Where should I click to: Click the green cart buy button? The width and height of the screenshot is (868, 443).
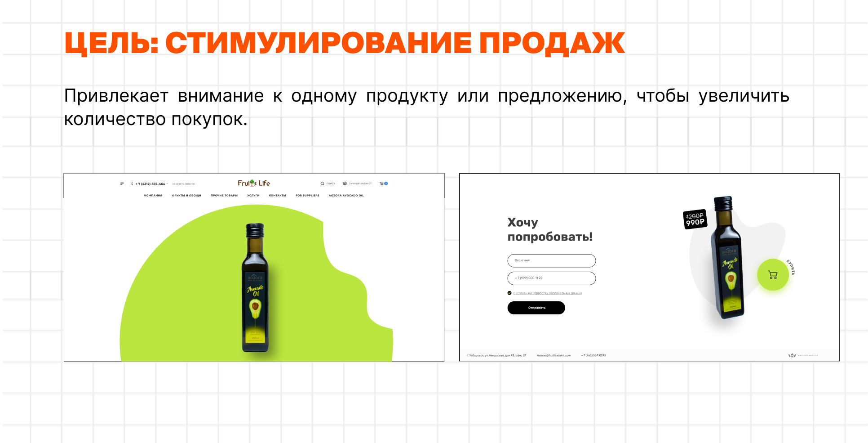(x=773, y=275)
